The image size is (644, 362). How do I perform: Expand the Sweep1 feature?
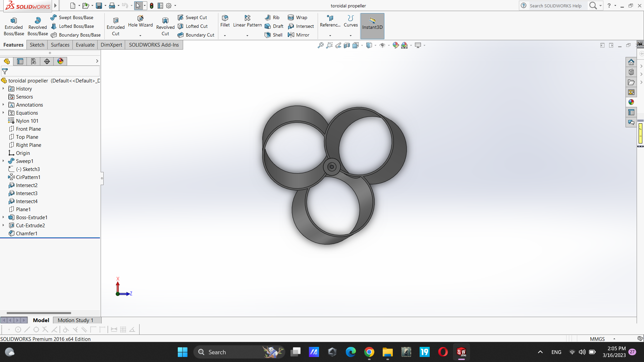point(3,161)
